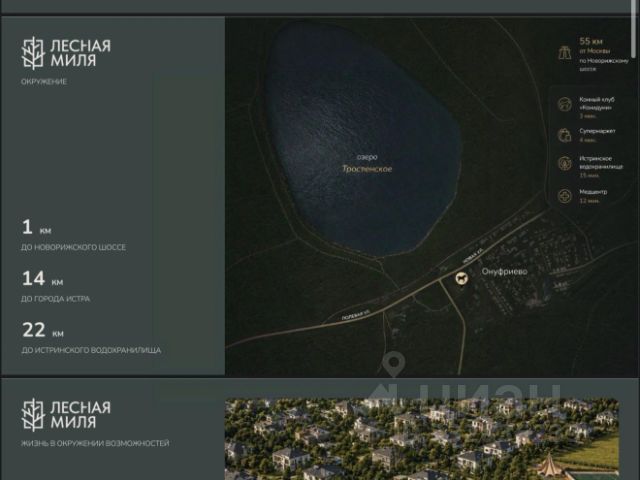The height and width of the screenshot is (480, 640).
Task: Click the aerial village rendering image
Action: point(422,439)
